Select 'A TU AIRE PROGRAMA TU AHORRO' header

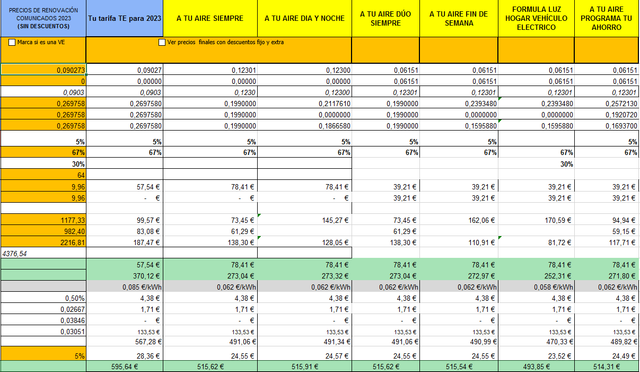(607, 18)
